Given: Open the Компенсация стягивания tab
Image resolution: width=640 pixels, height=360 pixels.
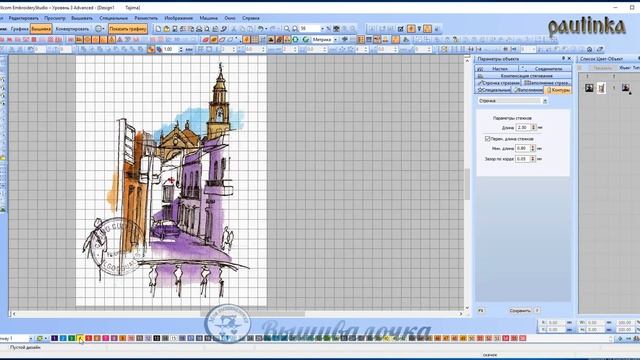Looking at the screenshot, I should [x=523, y=76].
